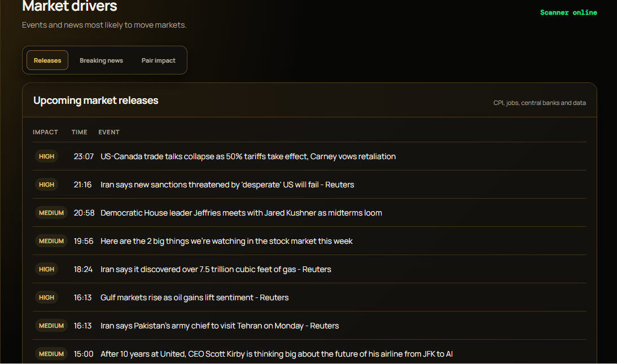Open Gulf markets rise as oil gains headline
The image size is (617, 364).
tap(194, 297)
